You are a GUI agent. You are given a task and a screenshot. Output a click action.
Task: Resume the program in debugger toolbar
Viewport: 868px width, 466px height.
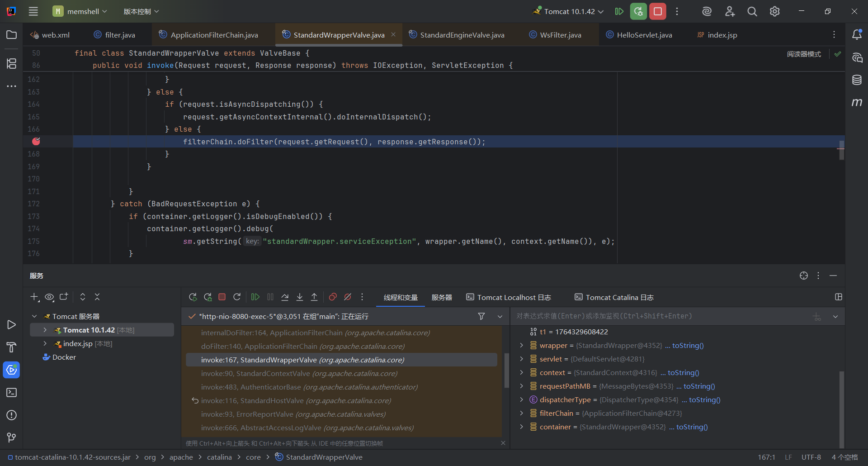[x=255, y=297]
